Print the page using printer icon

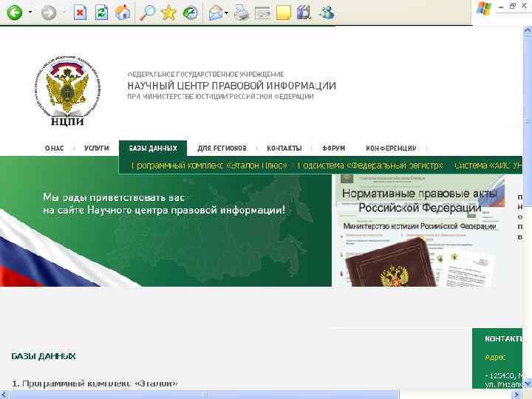[x=242, y=13]
